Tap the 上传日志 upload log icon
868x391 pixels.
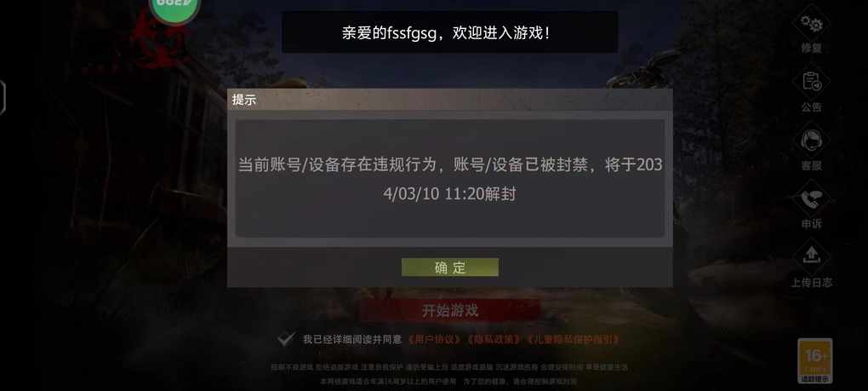[x=812, y=256]
